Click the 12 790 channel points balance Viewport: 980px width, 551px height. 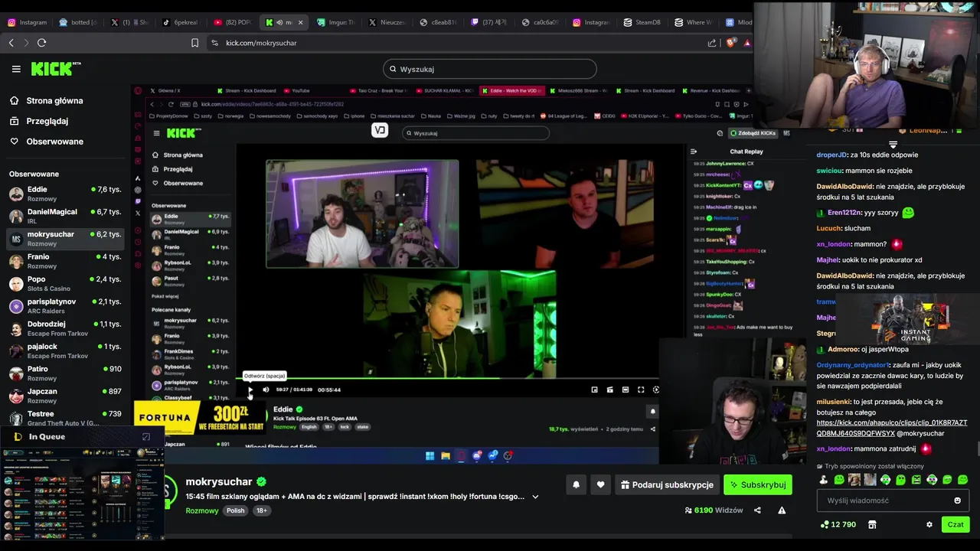[x=838, y=525]
